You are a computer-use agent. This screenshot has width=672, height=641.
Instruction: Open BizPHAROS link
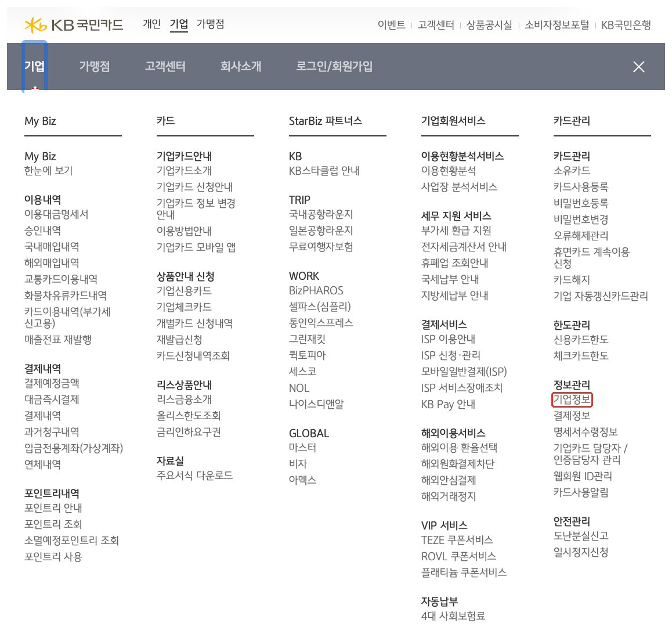click(316, 291)
